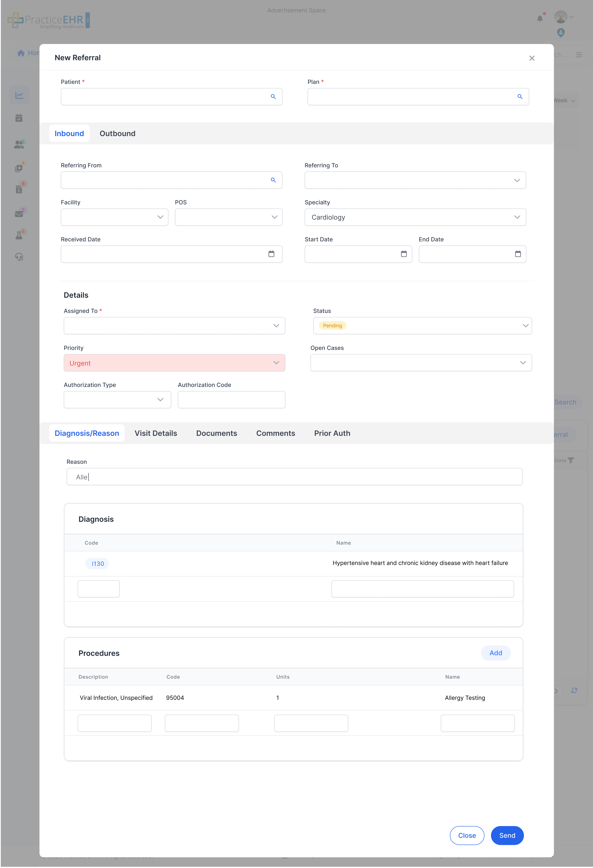Viewport: 593px width, 868px height.
Task: Click inside the Reason text field
Action: [x=294, y=477]
